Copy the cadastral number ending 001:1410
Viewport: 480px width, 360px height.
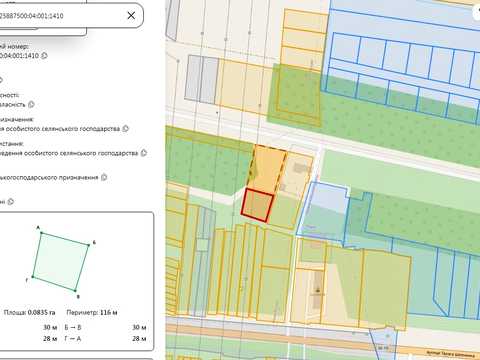[x=45, y=56]
